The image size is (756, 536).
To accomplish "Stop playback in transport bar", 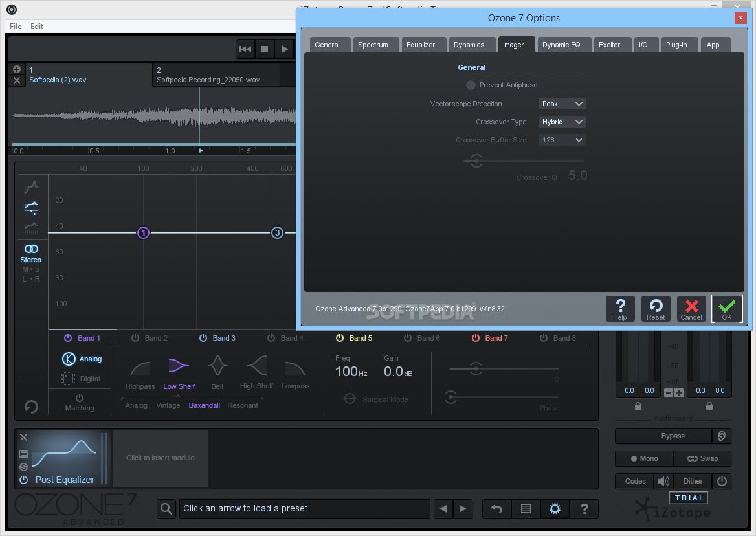I will point(265,49).
